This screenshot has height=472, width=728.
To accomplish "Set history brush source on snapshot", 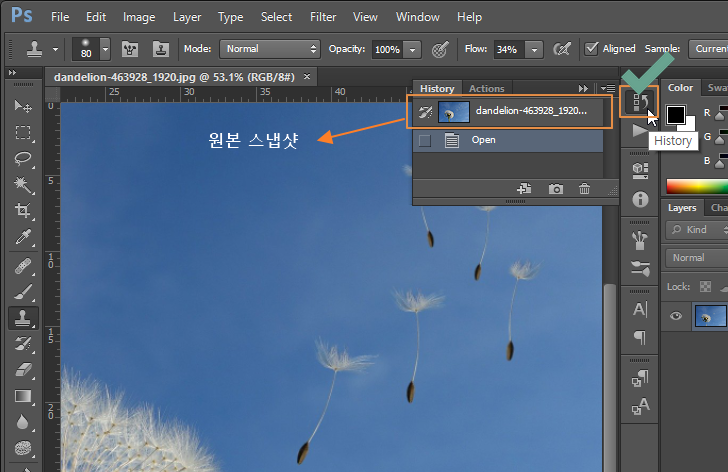I will pos(425,112).
